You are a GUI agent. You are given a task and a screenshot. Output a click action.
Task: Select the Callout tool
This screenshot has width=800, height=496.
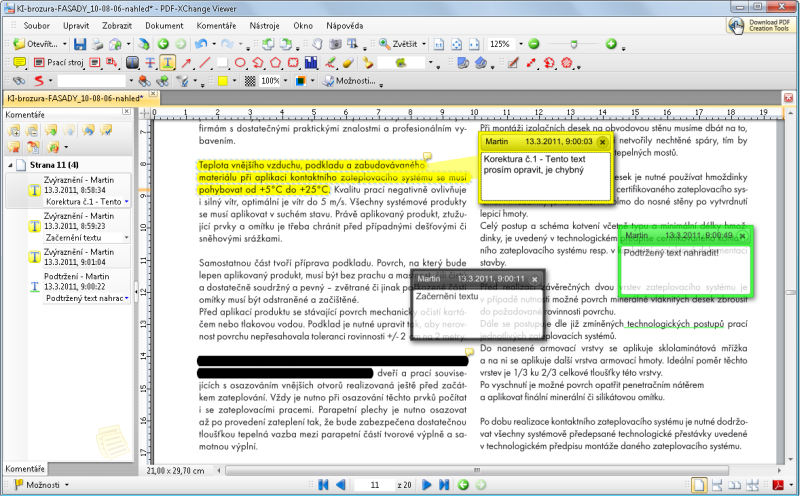click(111, 63)
